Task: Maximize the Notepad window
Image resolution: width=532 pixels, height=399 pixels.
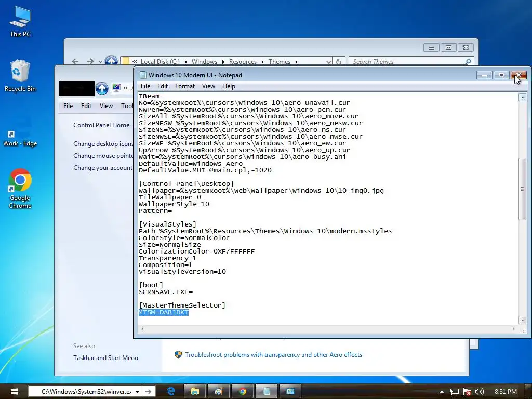Action: tap(501, 75)
